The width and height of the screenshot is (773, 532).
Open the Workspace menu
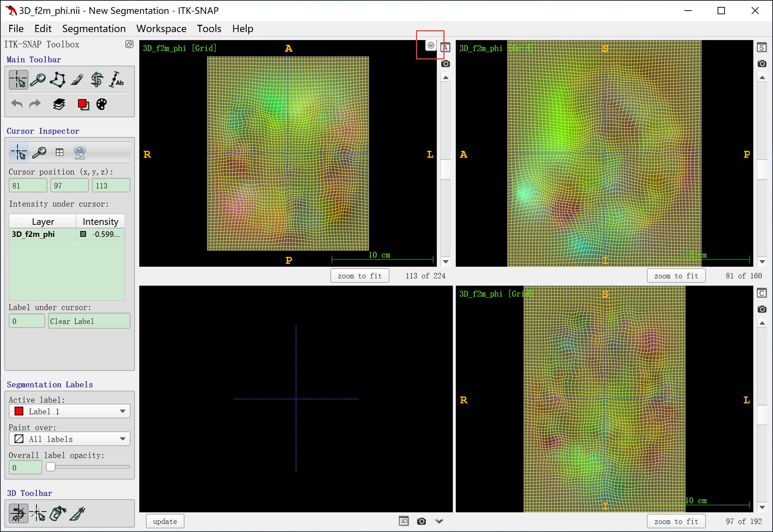tap(161, 29)
